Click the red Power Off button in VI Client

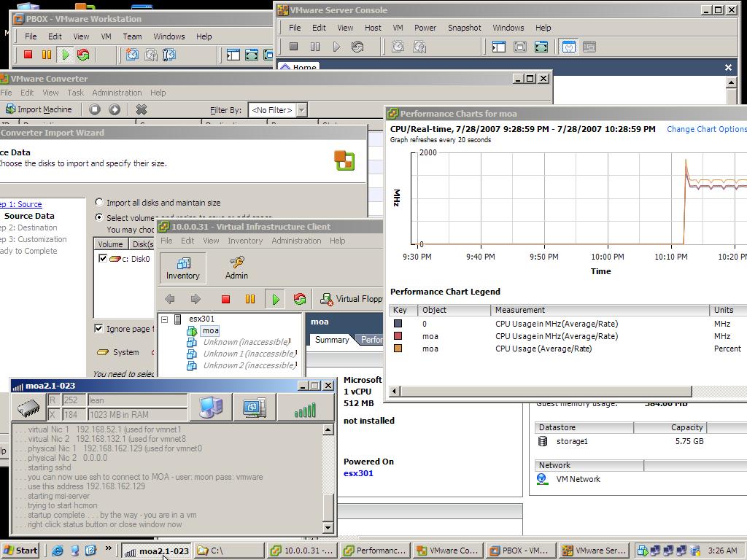pos(225,299)
